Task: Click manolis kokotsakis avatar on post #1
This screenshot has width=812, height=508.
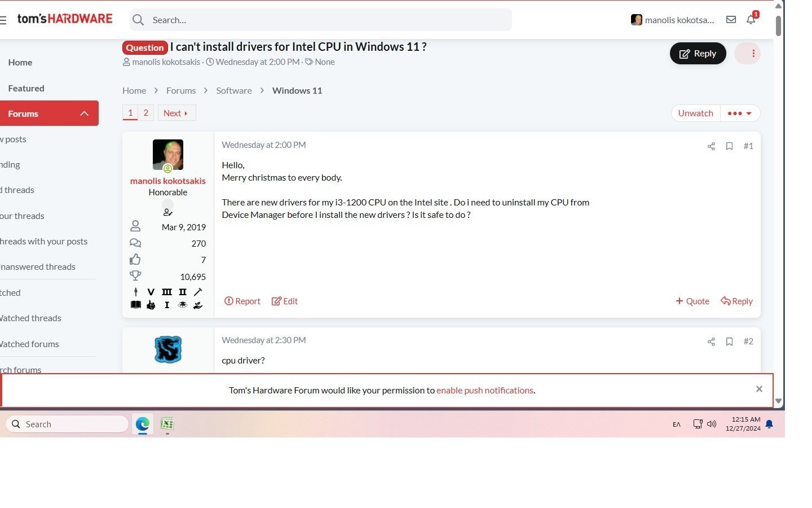Action: click(x=168, y=155)
